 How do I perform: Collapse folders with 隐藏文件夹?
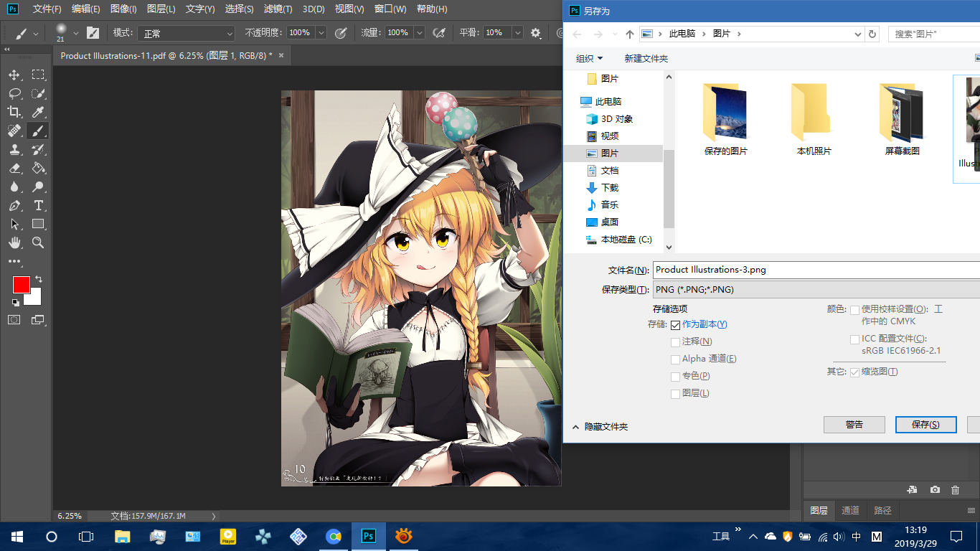(600, 427)
